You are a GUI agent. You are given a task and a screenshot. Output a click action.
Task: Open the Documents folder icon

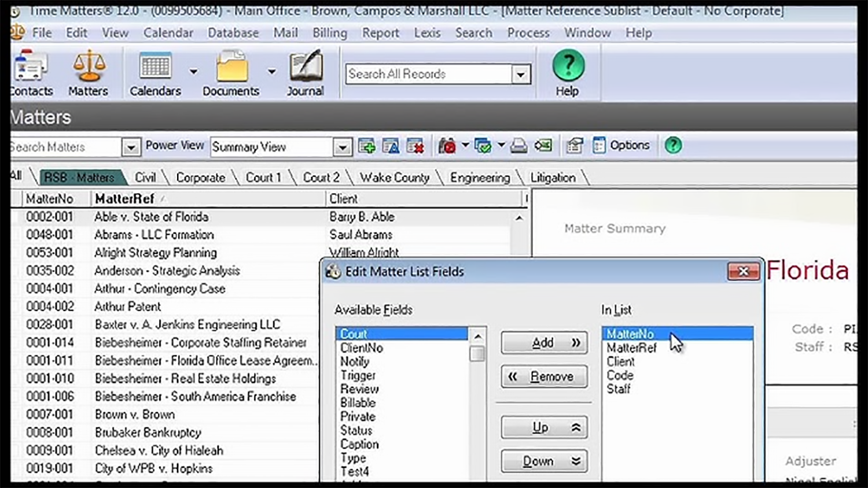[231, 67]
